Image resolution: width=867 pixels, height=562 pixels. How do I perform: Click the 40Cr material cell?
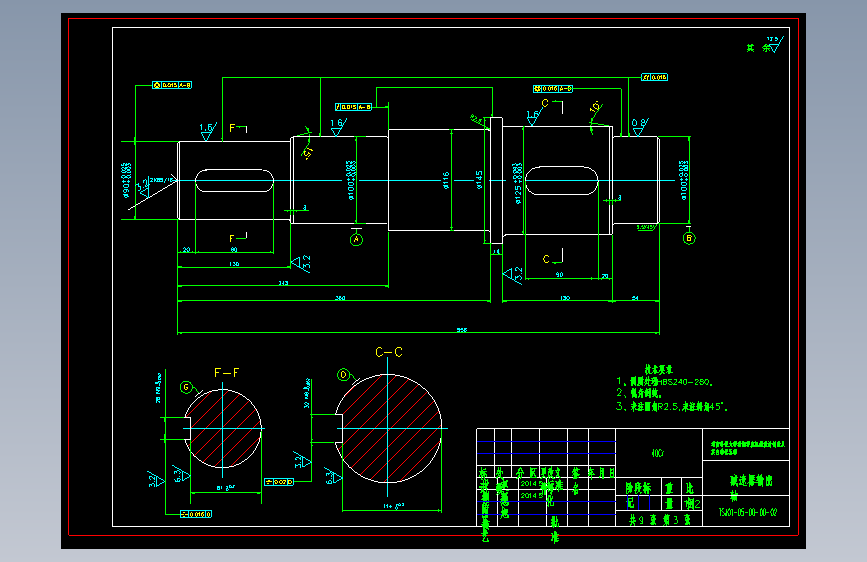tap(658, 453)
